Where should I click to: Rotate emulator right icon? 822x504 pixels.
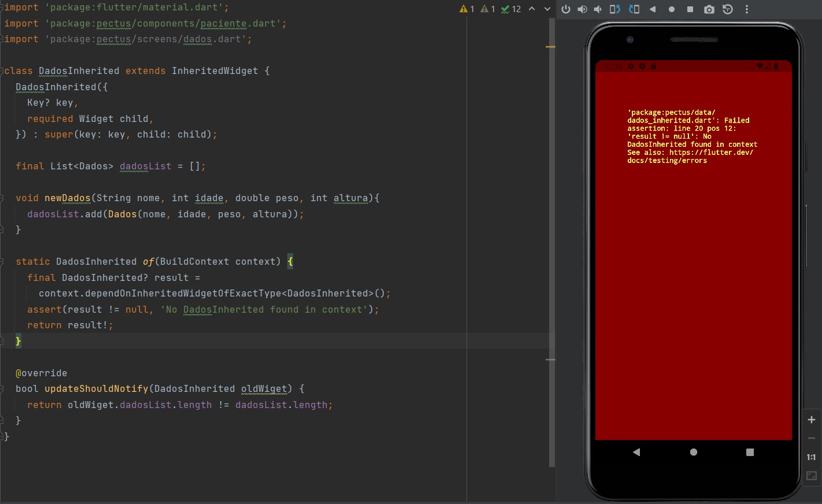(634, 9)
